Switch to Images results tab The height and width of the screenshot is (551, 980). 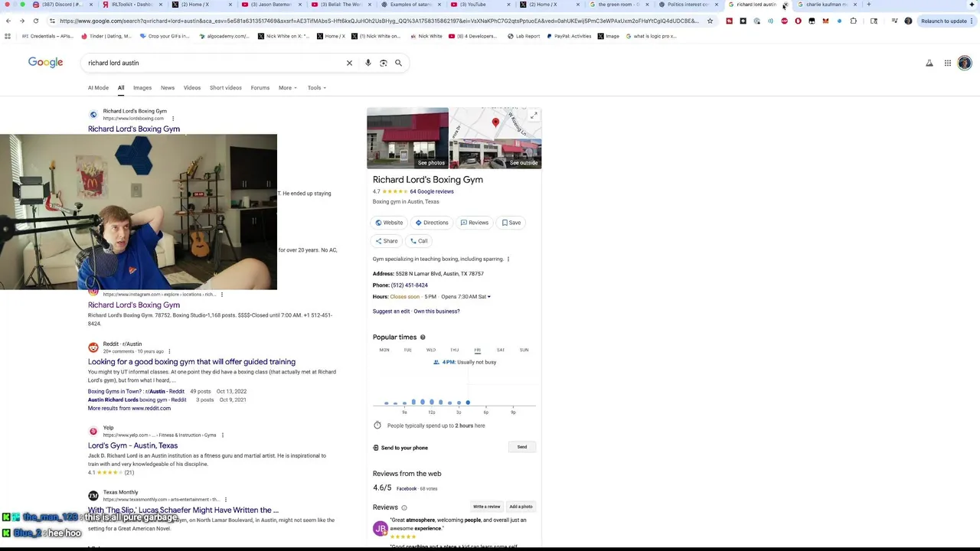tap(142, 88)
